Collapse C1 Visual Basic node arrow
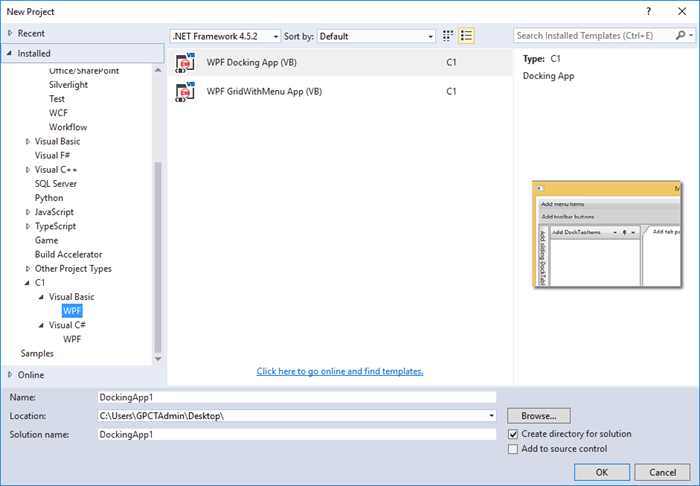Image resolution: width=700 pixels, height=486 pixels. [41, 297]
